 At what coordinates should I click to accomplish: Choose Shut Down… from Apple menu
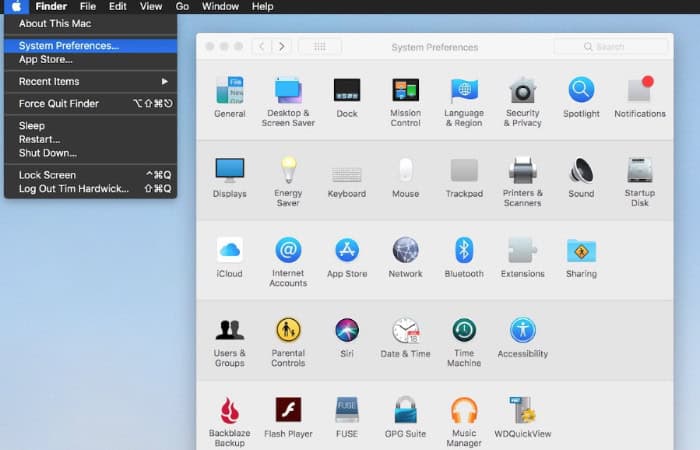click(x=91, y=153)
